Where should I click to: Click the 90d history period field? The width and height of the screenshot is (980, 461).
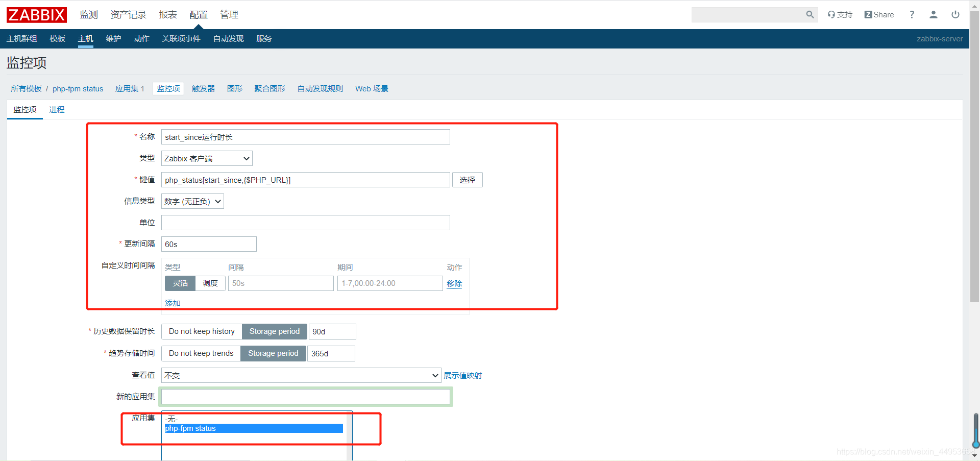click(x=332, y=331)
